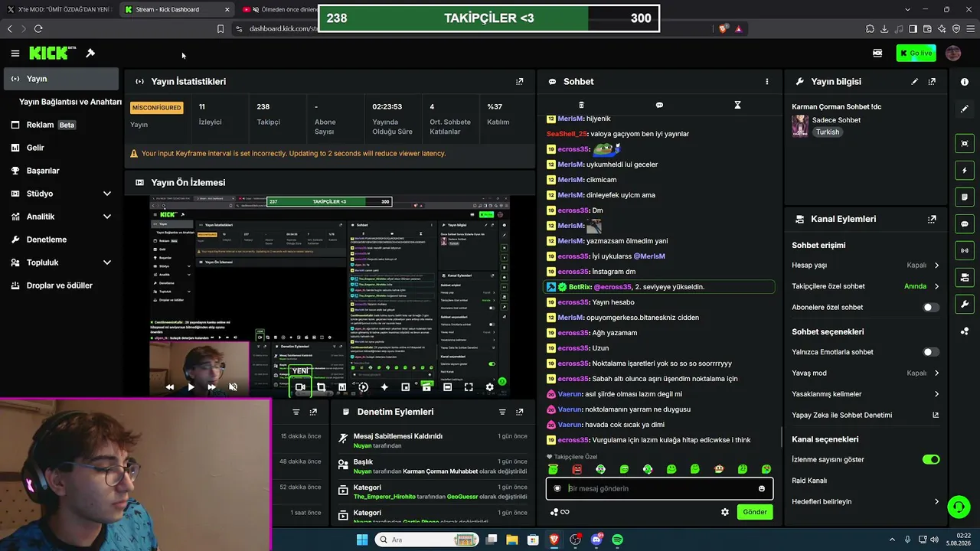Play the stream preview
980x551 pixels.
(191, 387)
